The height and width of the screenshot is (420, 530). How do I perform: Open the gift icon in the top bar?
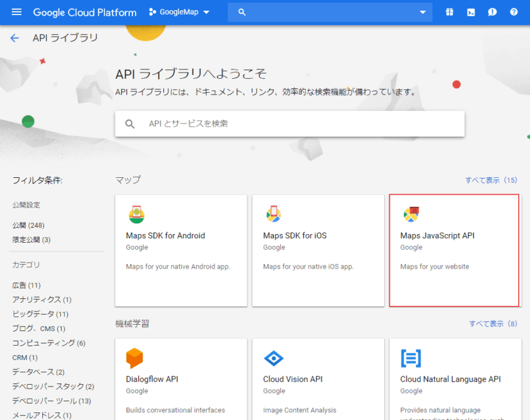(449, 12)
